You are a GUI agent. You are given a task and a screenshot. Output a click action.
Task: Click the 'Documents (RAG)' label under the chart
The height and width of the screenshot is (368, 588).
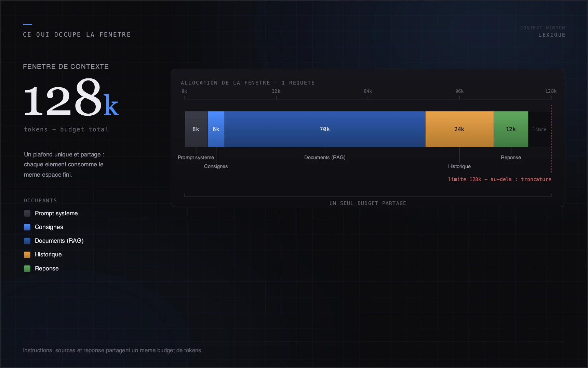click(325, 157)
